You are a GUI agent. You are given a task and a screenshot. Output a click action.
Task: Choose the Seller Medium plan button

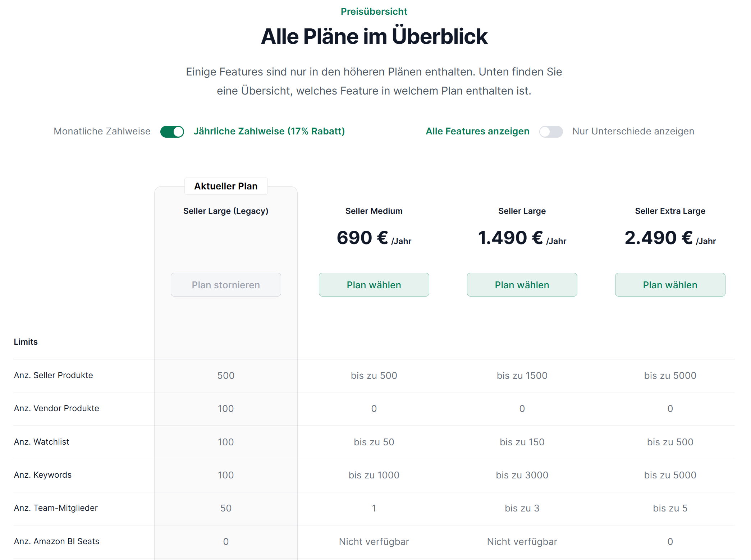tap(374, 285)
